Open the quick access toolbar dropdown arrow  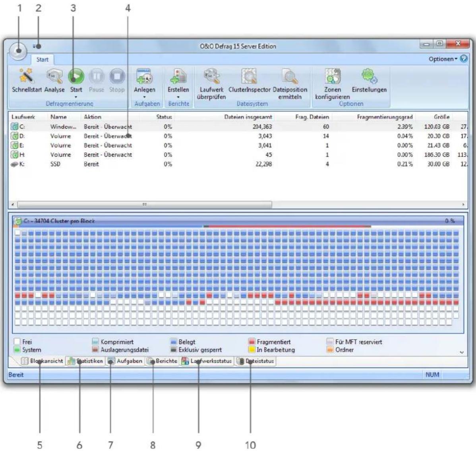[x=35, y=47]
